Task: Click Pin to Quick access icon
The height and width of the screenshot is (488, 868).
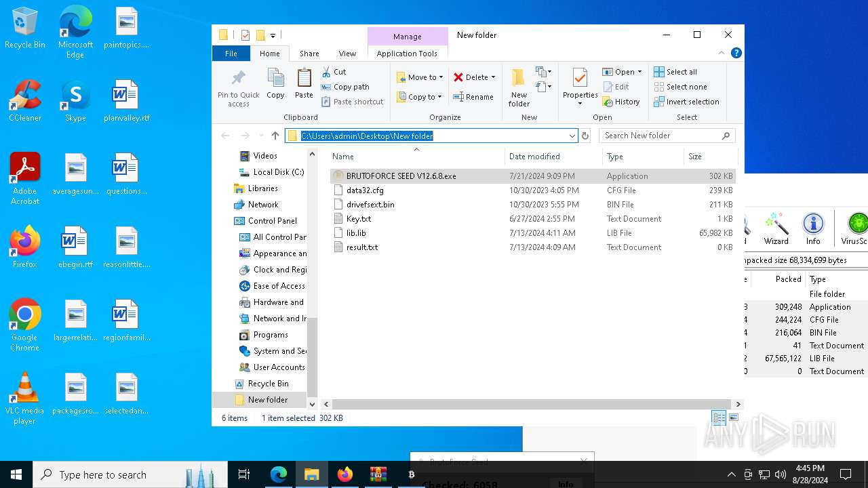Action: tap(238, 87)
